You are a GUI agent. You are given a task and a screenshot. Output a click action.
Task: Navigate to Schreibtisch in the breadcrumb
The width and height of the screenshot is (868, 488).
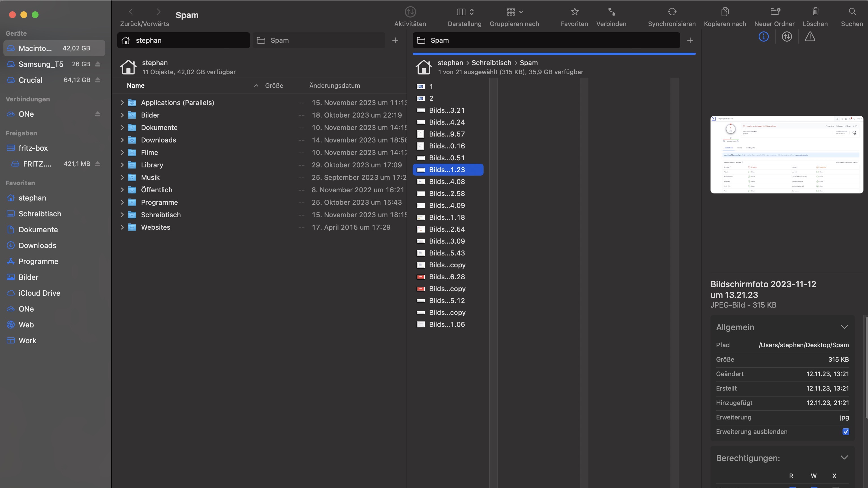click(491, 63)
